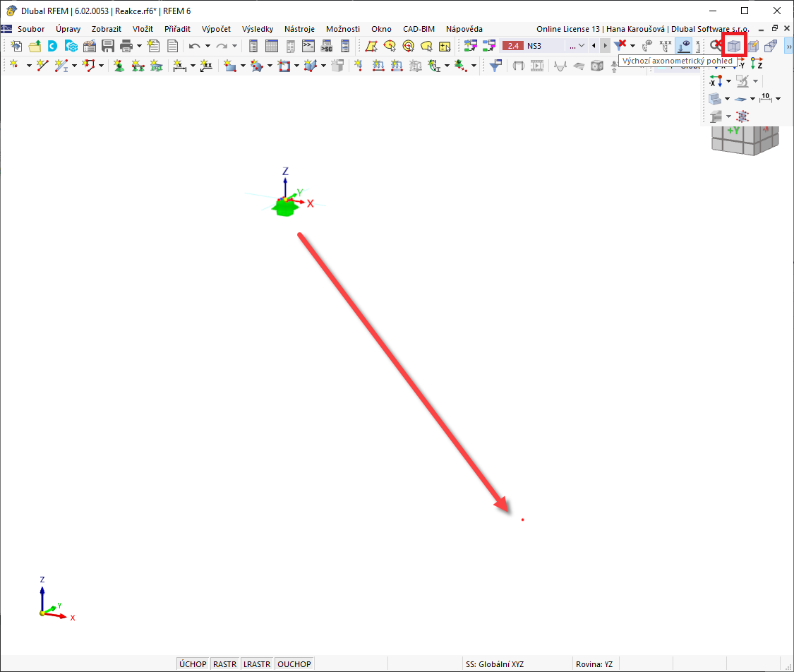This screenshot has width=794, height=672.
Task: Set default axonometric view cube
Action: (734, 46)
